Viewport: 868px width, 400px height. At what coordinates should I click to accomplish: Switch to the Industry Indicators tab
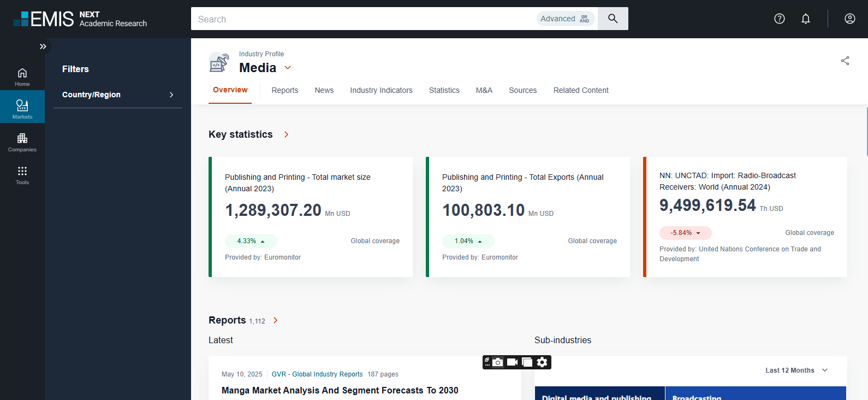(x=381, y=90)
